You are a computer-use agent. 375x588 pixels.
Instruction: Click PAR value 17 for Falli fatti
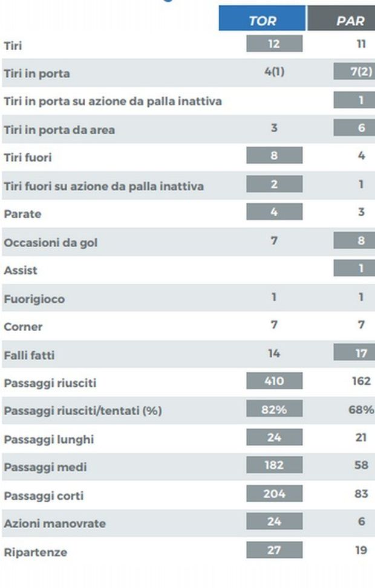tap(354, 353)
